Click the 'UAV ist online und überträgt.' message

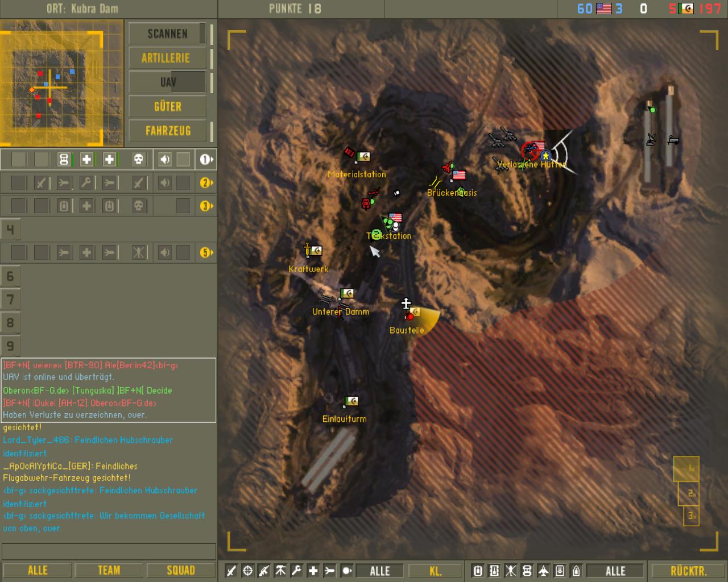pos(59,377)
